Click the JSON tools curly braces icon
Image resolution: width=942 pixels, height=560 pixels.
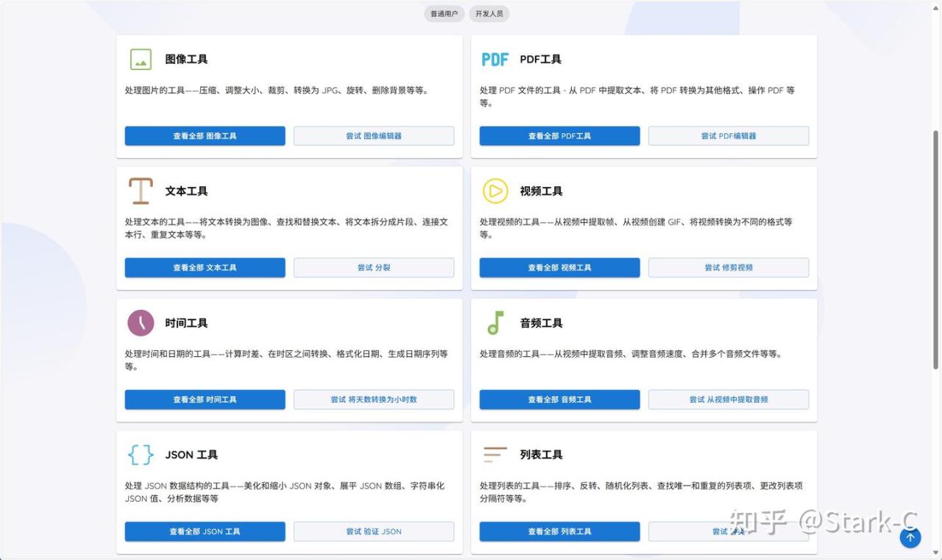tap(141, 455)
